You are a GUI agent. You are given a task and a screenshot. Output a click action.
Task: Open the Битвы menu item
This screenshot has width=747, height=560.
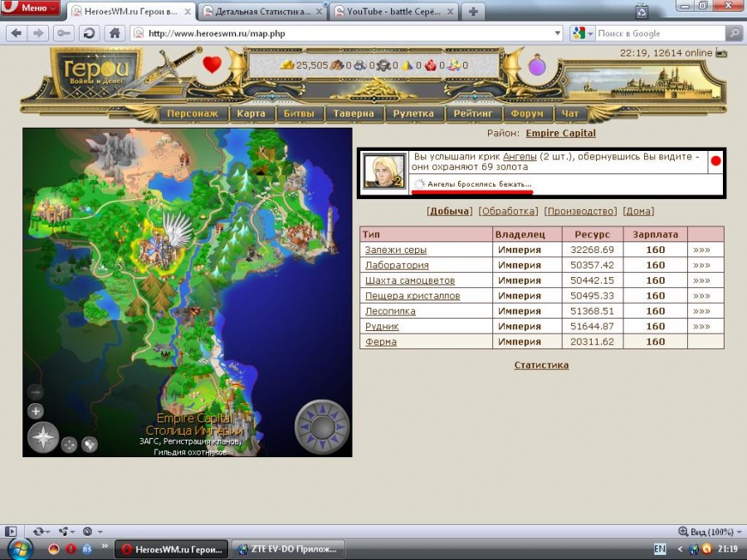pyautogui.click(x=299, y=114)
